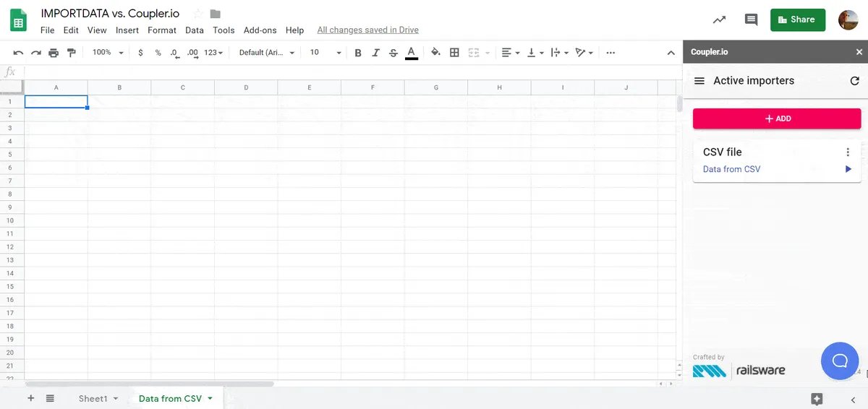
Task: Click the Print icon
Action: coord(54,53)
